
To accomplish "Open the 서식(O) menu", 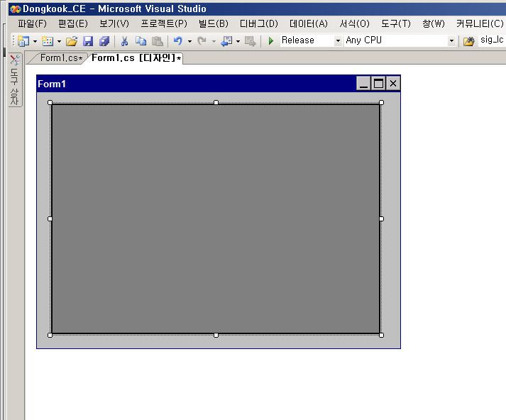I will (354, 24).
